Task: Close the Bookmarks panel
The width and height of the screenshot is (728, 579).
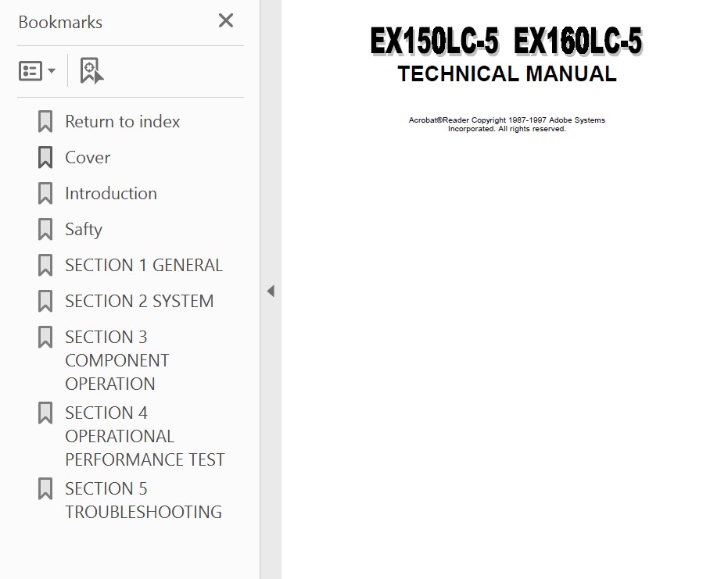Action: point(226,21)
